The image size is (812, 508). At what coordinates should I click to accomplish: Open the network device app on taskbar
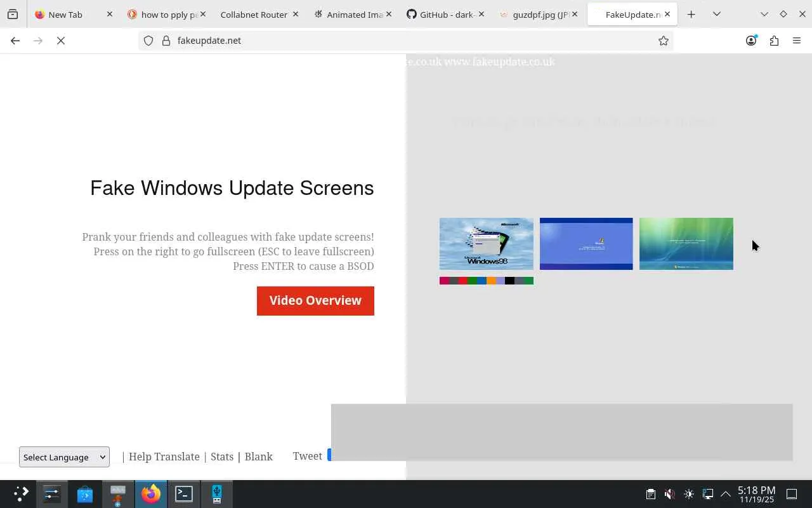[118, 494]
